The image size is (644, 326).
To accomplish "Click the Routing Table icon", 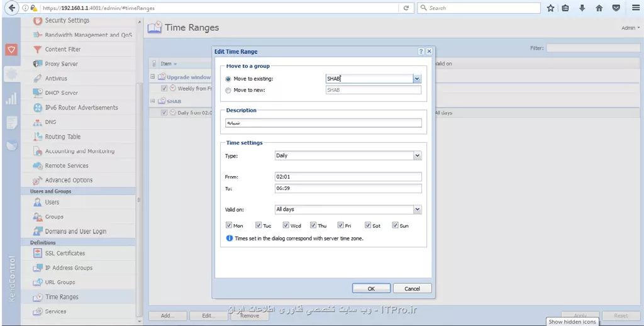I will pos(38,137).
